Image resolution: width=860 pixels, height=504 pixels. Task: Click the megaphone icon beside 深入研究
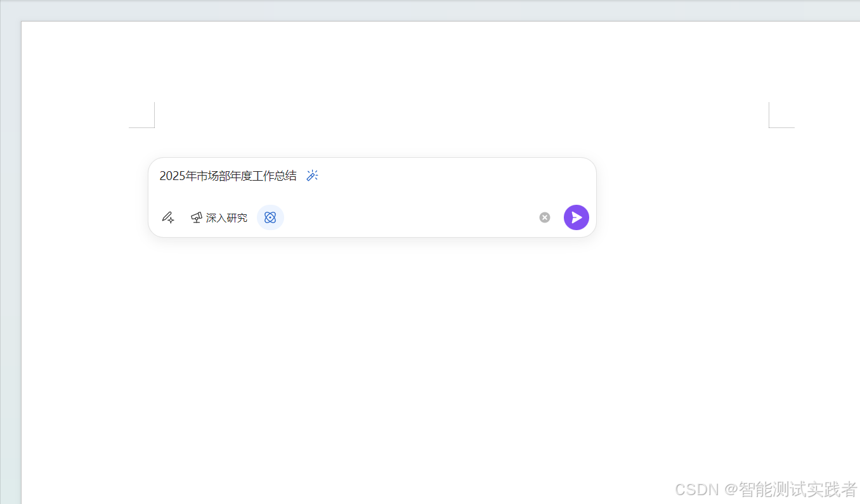point(196,217)
